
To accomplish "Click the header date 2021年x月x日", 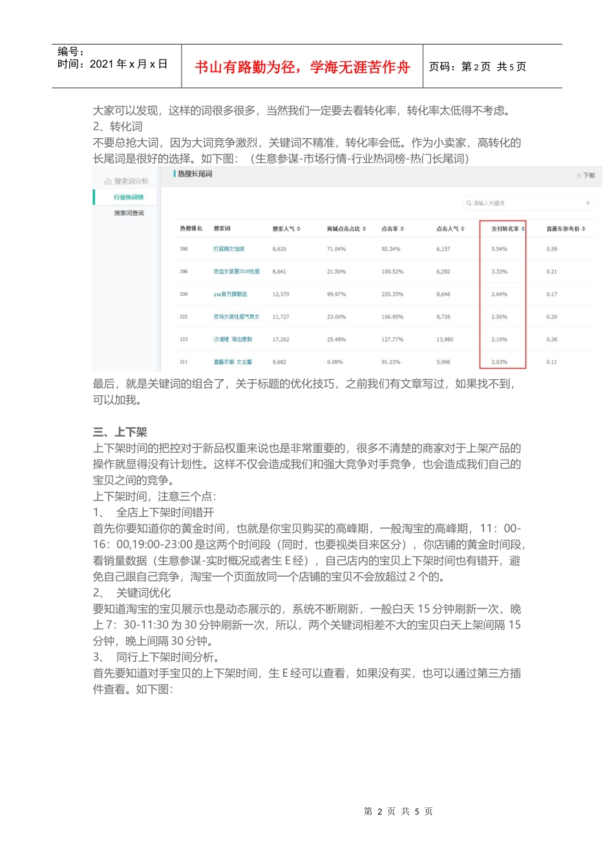I will [x=129, y=64].
